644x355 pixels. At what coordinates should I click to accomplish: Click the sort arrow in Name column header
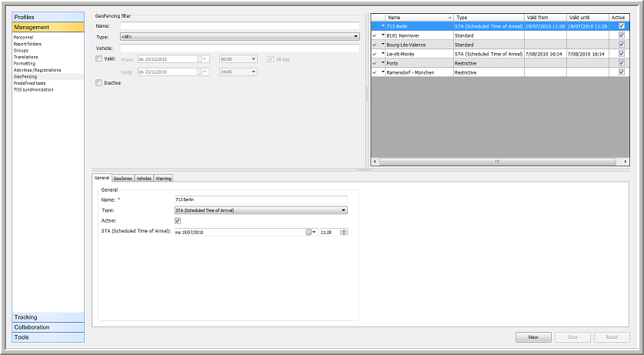point(449,17)
